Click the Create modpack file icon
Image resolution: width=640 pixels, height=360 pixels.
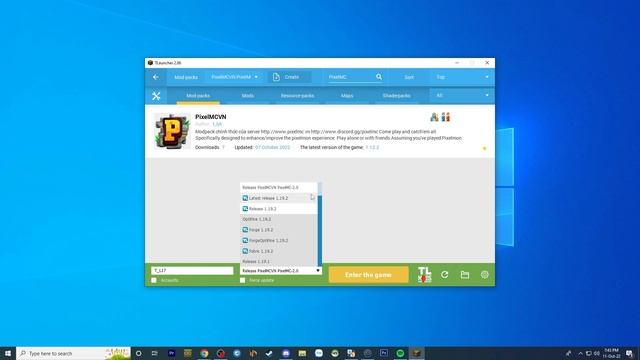click(276, 77)
